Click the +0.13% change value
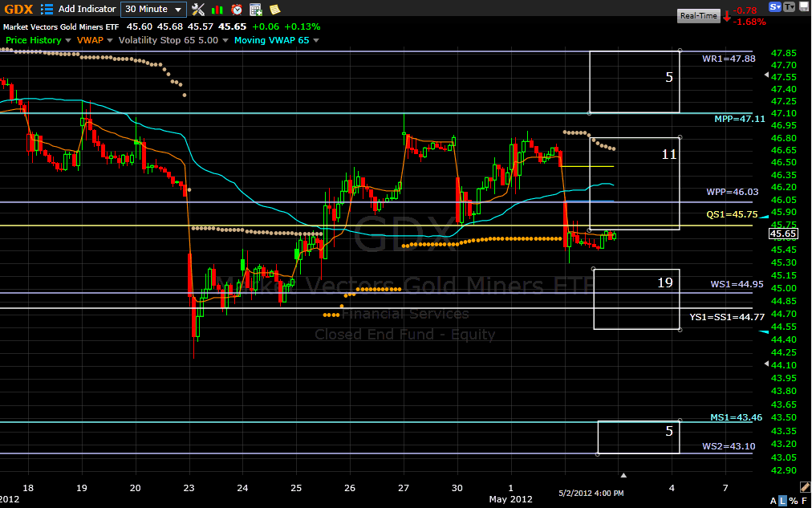 [302, 26]
